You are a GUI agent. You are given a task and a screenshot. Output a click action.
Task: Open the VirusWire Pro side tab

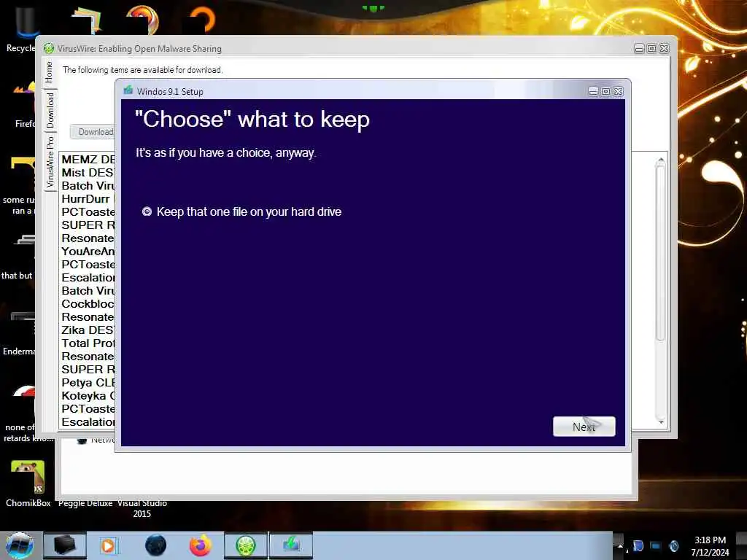click(x=50, y=162)
